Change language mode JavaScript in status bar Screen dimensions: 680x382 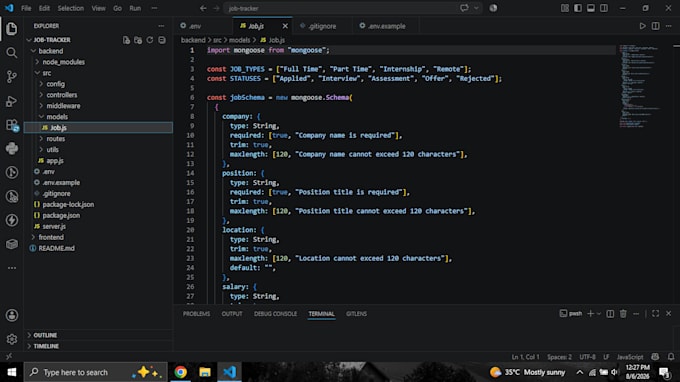pos(630,357)
